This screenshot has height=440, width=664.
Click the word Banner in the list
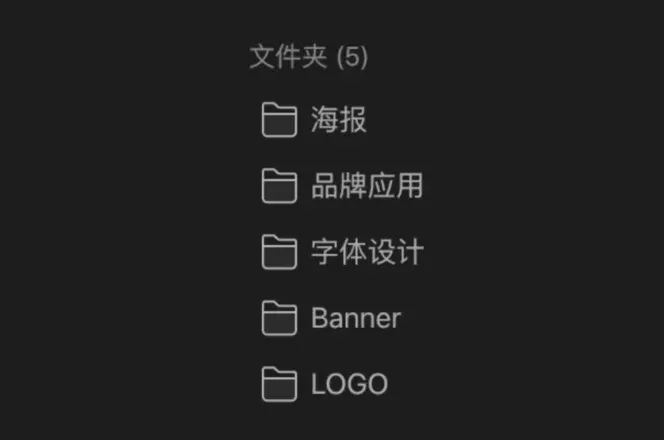[356, 318]
